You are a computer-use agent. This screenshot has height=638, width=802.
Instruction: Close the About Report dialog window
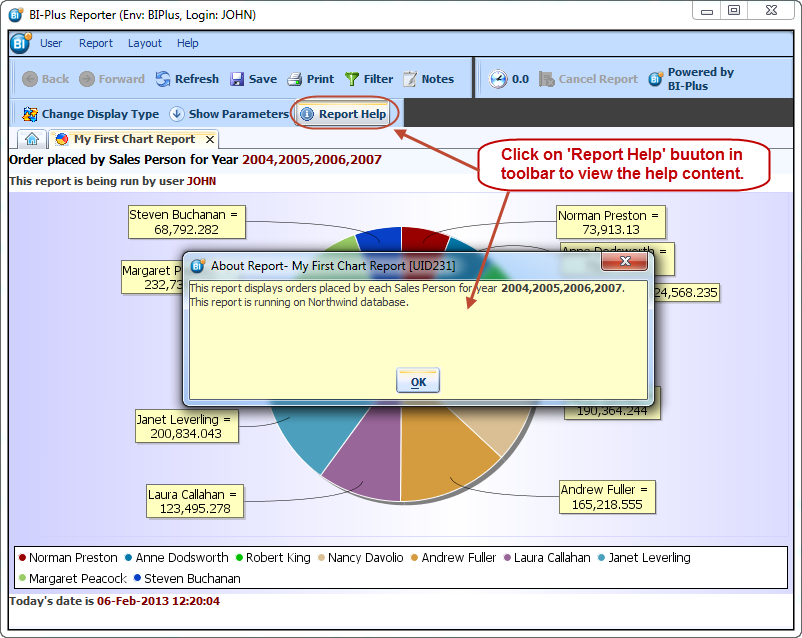(x=626, y=262)
